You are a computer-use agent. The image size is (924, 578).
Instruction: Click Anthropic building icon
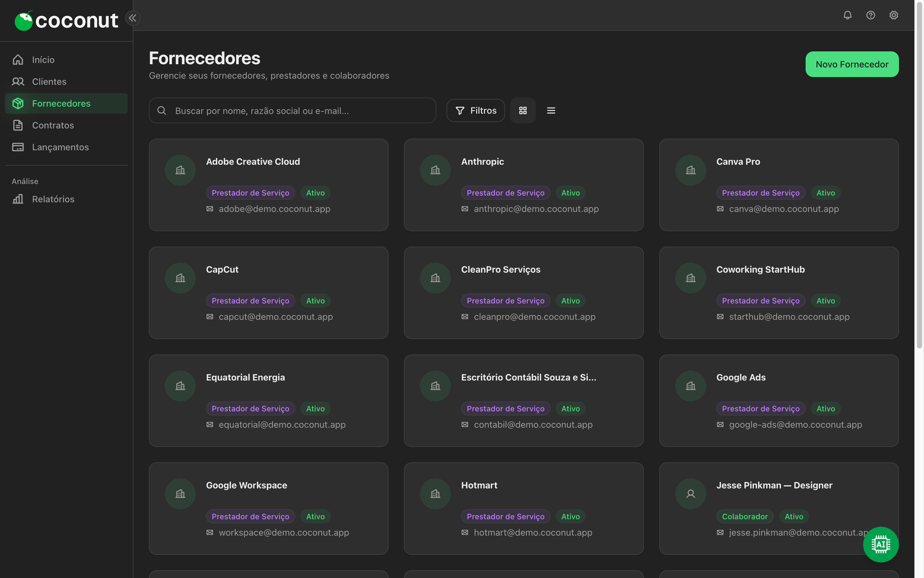click(435, 170)
